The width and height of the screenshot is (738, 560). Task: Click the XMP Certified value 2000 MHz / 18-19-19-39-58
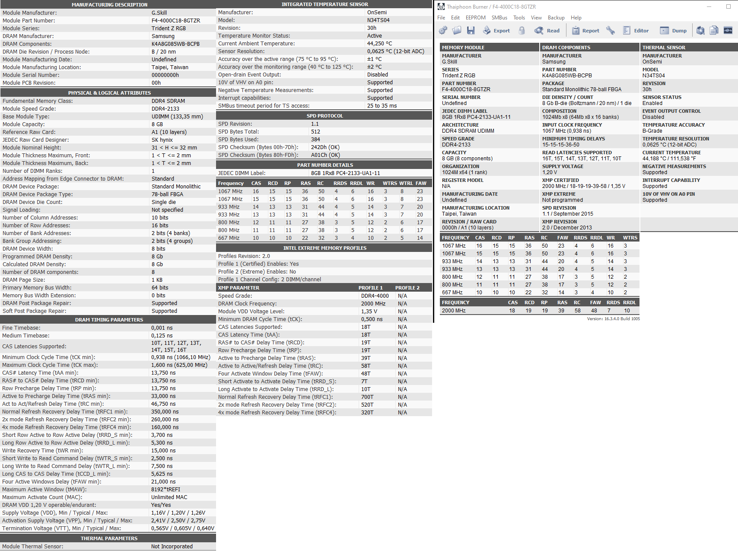(583, 186)
